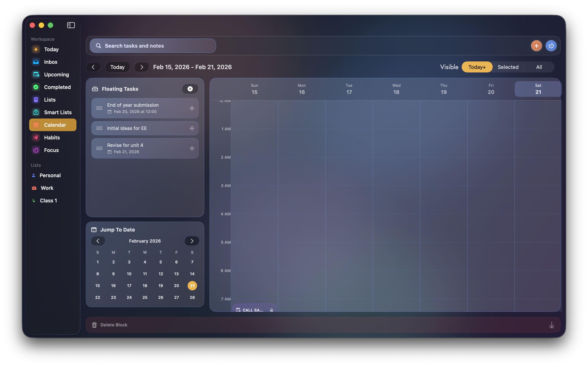The height and width of the screenshot is (367, 588).
Task: Jump to February 5 in mini calendar
Action: coord(161,262)
